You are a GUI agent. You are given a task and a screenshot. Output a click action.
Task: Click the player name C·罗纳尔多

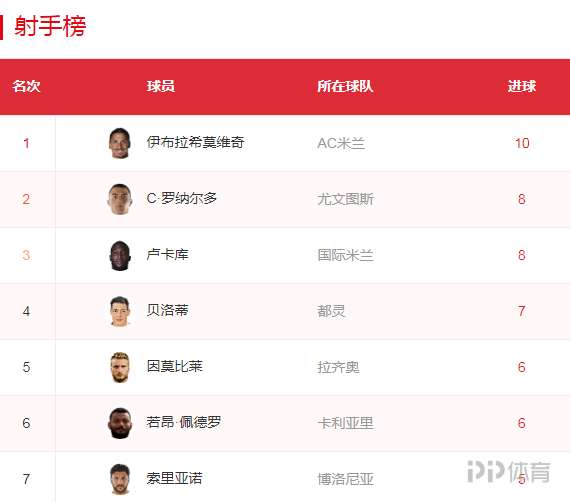pyautogui.click(x=182, y=198)
